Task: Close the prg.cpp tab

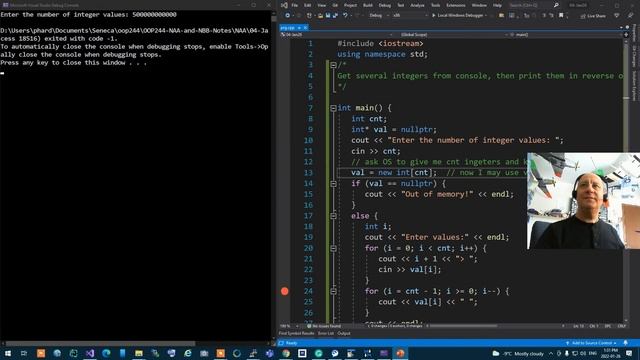Action: pos(305,28)
